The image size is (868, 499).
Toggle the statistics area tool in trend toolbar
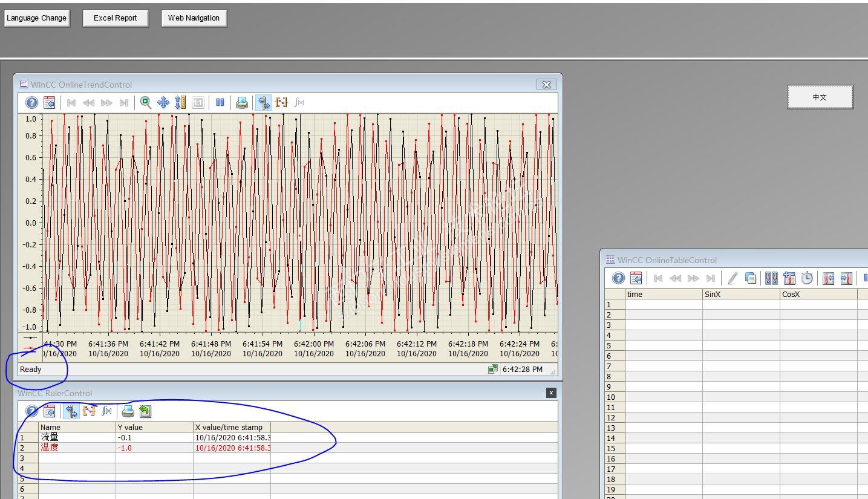click(x=281, y=102)
